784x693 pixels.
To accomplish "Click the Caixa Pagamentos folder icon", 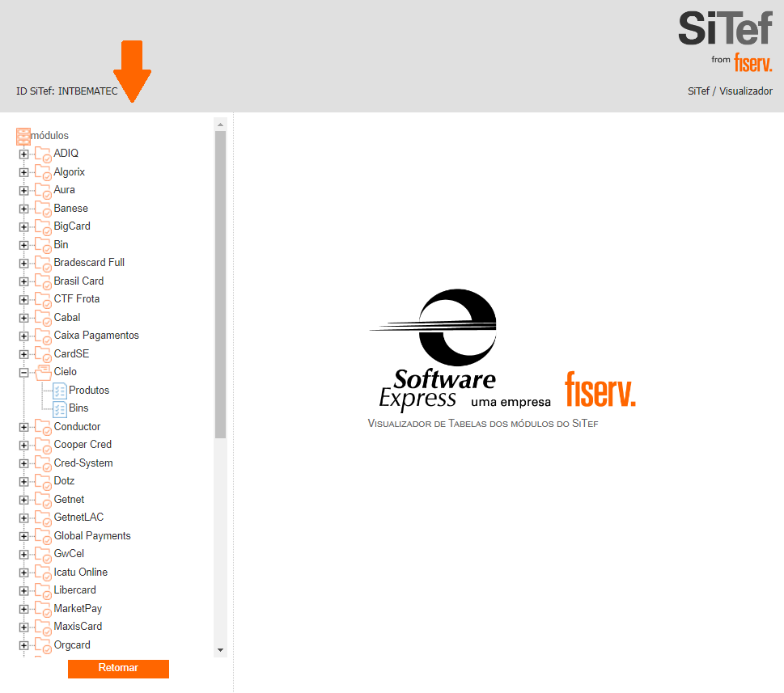I will [x=43, y=336].
